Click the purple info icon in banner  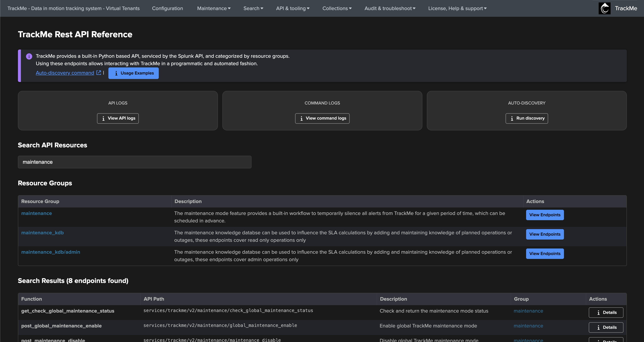tap(29, 56)
